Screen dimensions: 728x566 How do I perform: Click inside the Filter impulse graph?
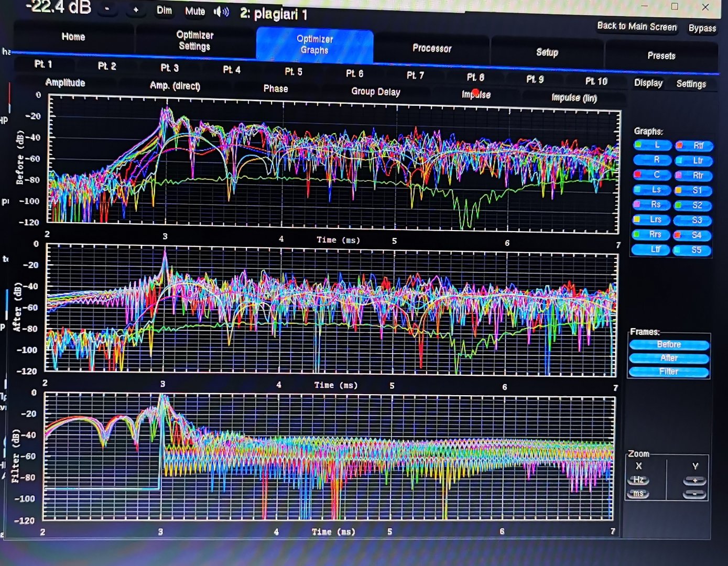[329, 457]
